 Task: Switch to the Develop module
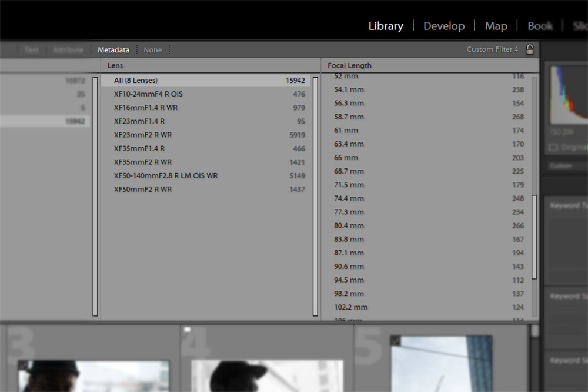(x=444, y=26)
